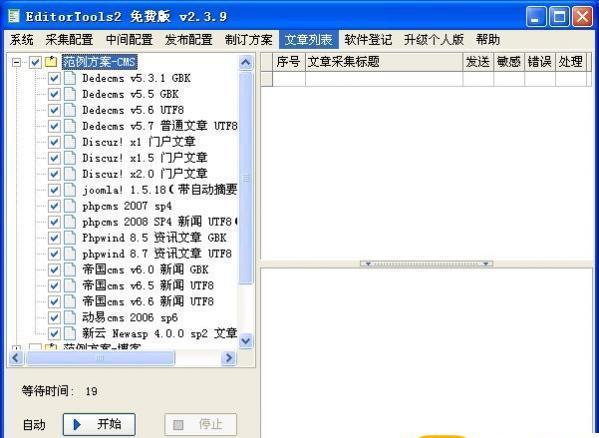The width and height of the screenshot is (599, 438).
Task: Open the 采集配置 menu
Action: [69, 40]
